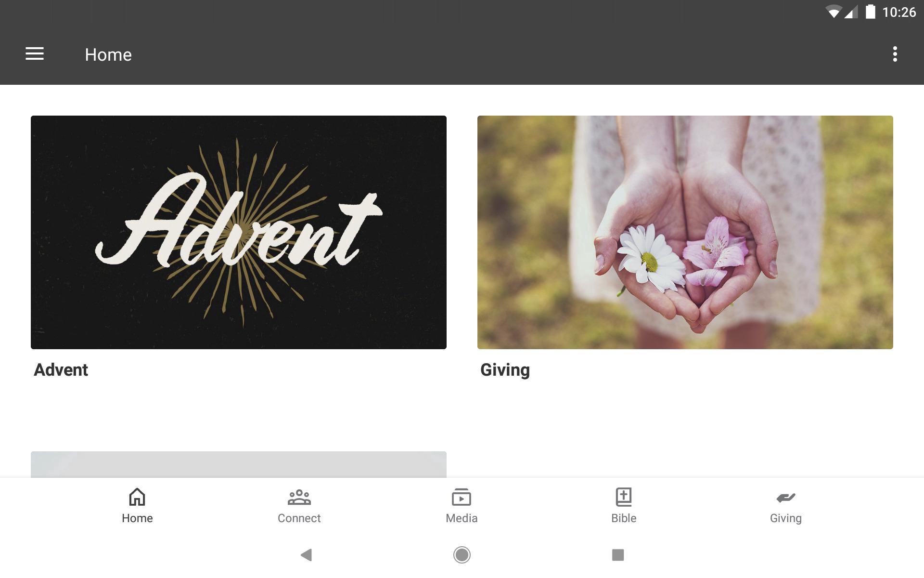
Task: Tap the Home house icon
Action: tap(137, 497)
